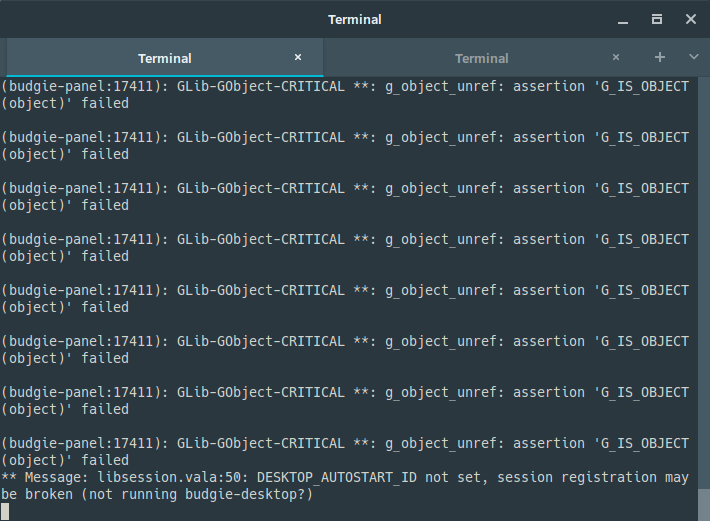710x521 pixels.
Task: Click the budgie-desktop?) text on the last line
Action: coord(249,494)
